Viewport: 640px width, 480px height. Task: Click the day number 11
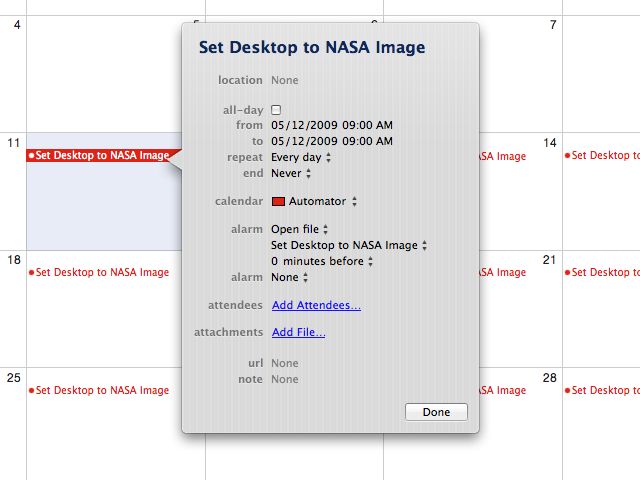pos(13,143)
